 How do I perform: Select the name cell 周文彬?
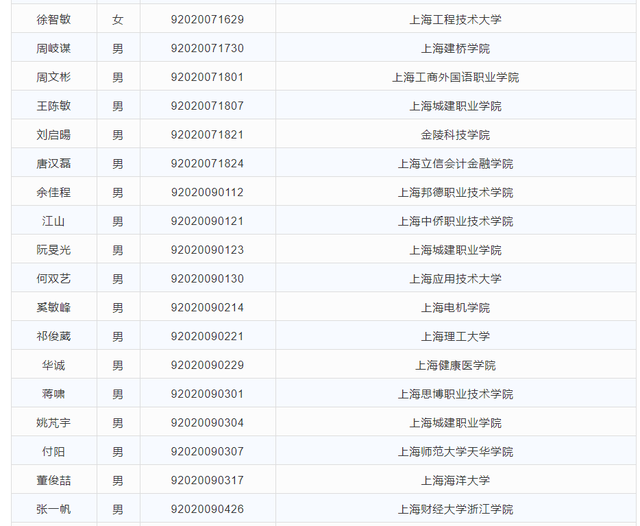[x=53, y=77]
